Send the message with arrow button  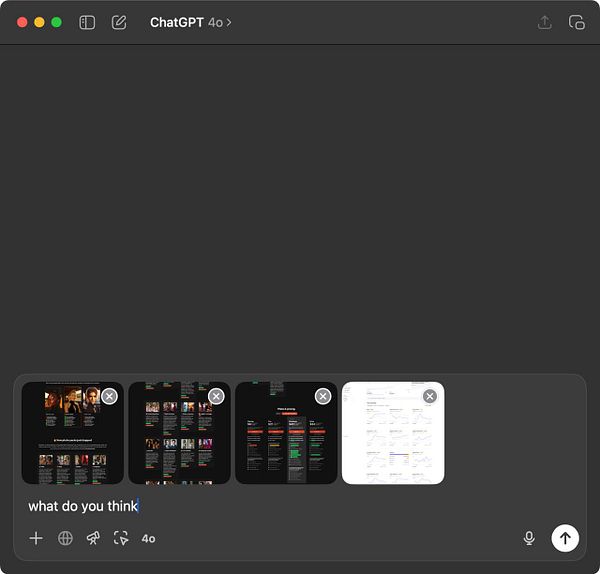(565, 538)
